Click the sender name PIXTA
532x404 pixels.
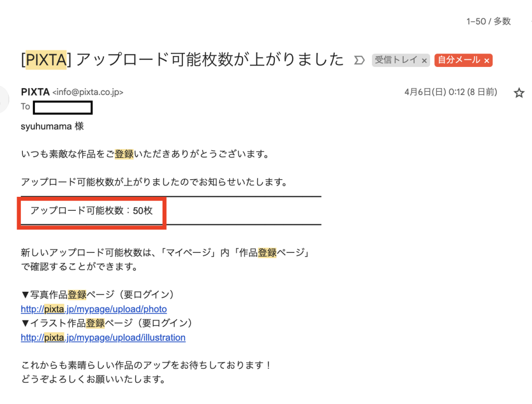click(x=35, y=92)
